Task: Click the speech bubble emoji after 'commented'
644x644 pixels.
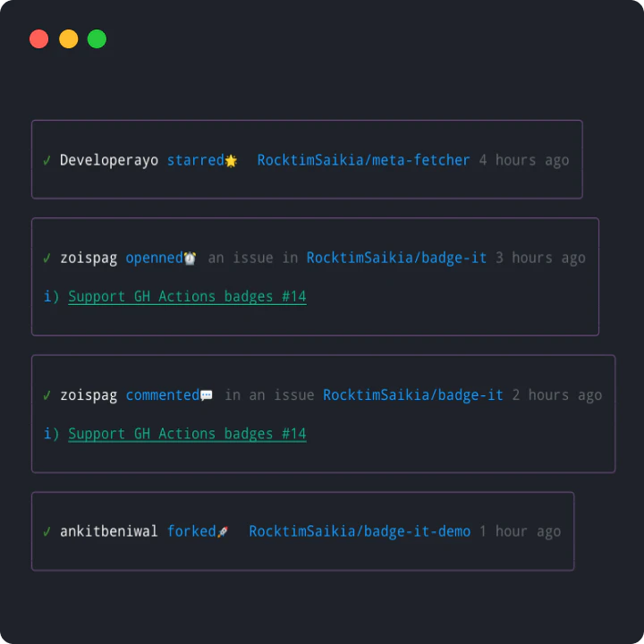Action: coord(207,395)
